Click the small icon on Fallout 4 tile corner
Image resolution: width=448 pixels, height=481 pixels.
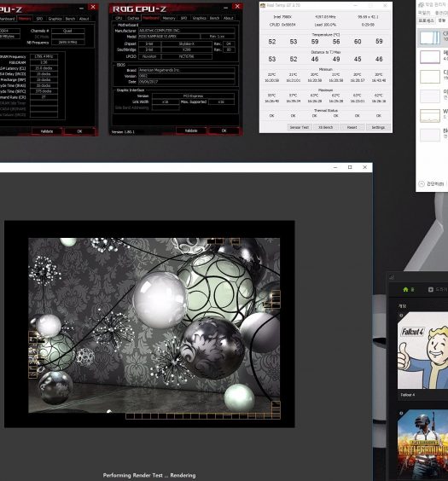pos(401,316)
